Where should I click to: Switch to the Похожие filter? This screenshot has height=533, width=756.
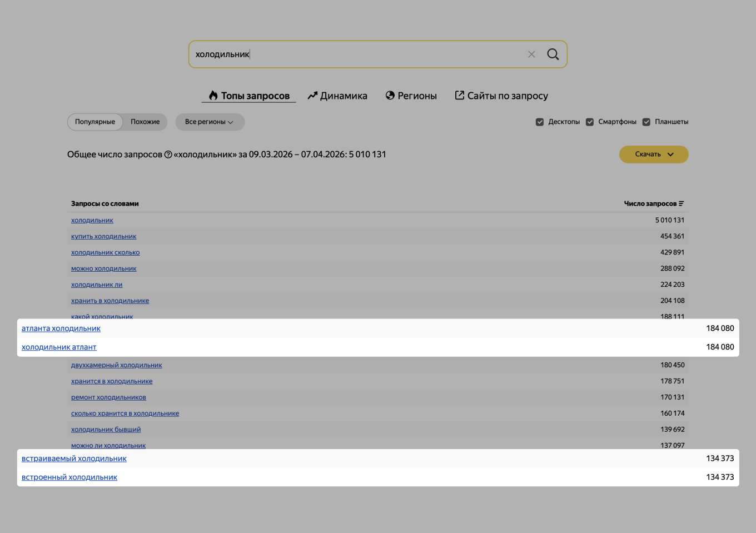(145, 122)
